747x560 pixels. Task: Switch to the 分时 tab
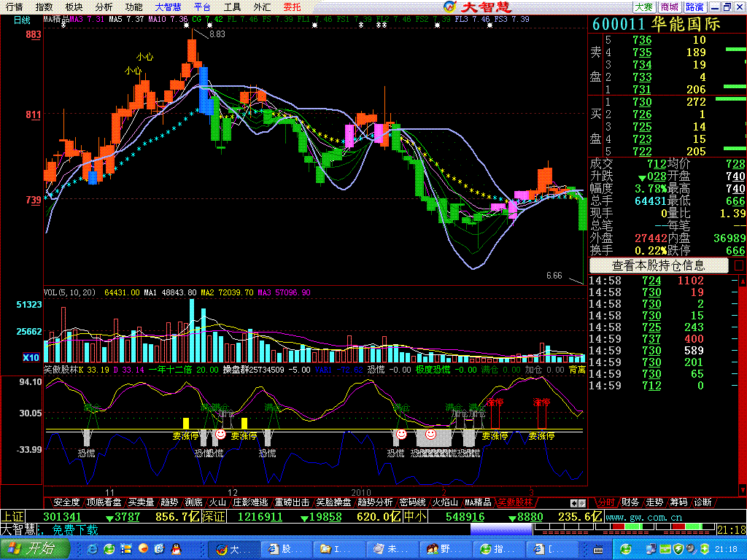click(x=606, y=502)
